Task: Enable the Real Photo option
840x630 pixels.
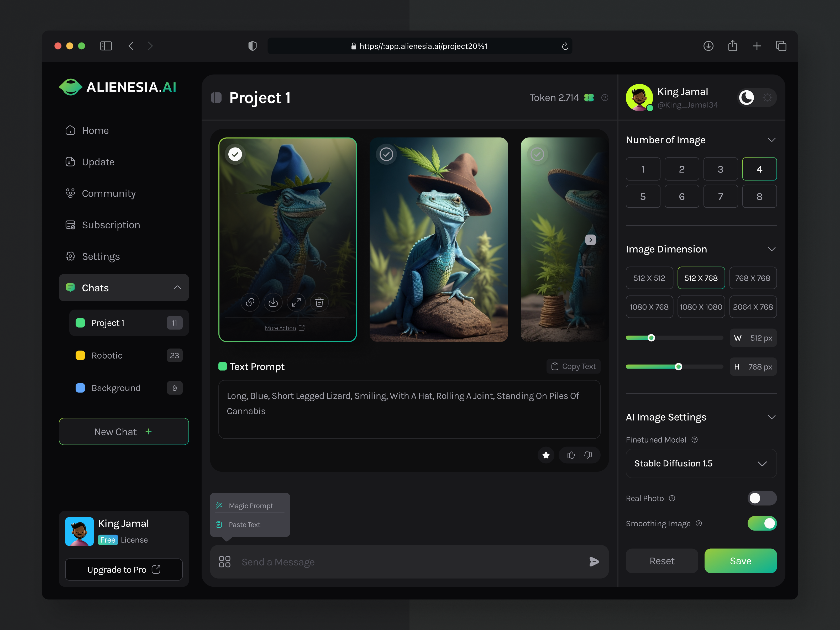Action: [x=762, y=498]
